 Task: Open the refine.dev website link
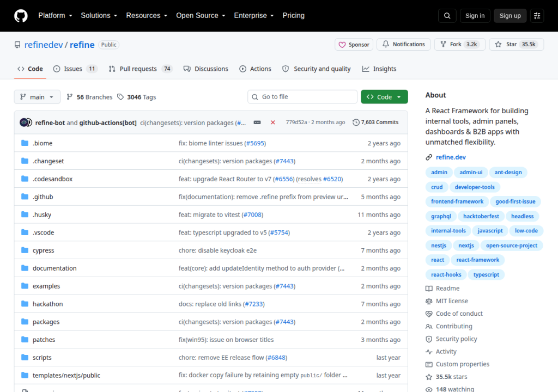[x=451, y=157]
